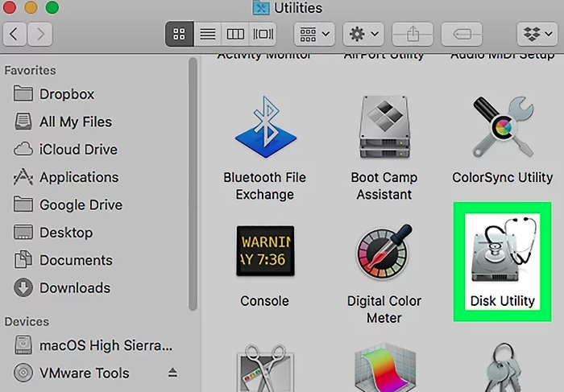Open the gear Action menu
Viewport: 564px width, 392px height.
click(x=363, y=34)
